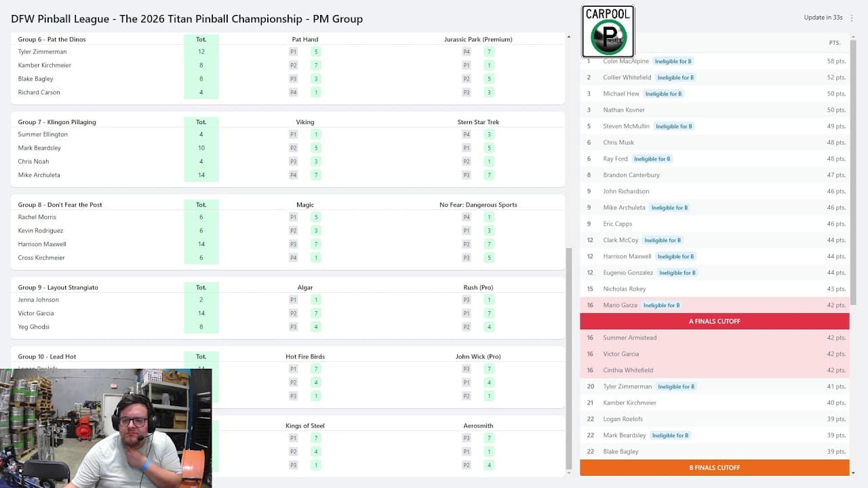Screen dimensions: 868x488
Task: Select the streamer webcam video overlay
Action: [106, 428]
